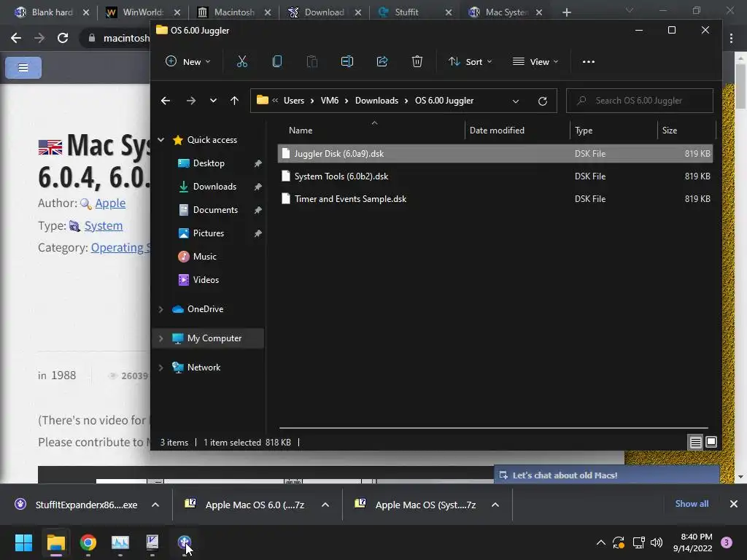Viewport: 747px width, 560px height.
Task: Open Downloads in Quick access
Action: (214, 187)
